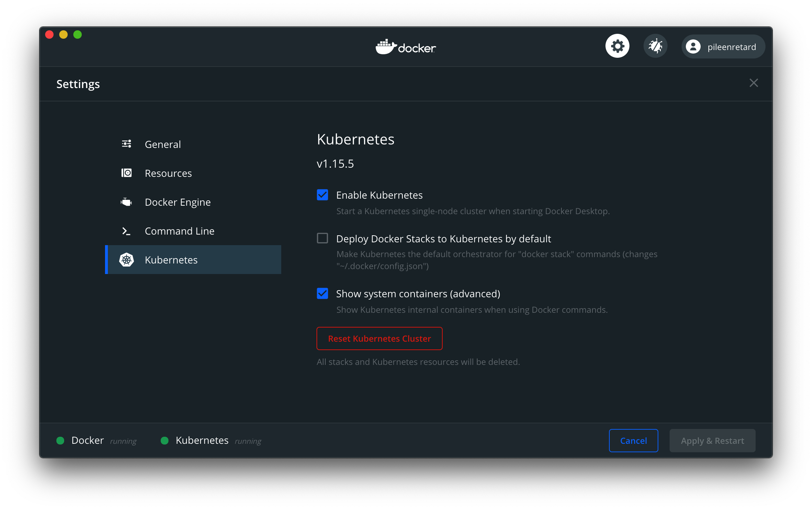Click the Kubernetes version v1.15.5 text
Viewport: 812px width, 510px height.
click(x=335, y=164)
